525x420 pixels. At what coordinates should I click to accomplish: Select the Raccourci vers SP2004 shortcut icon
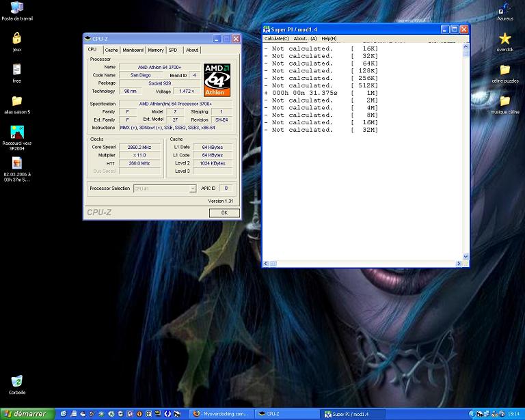[16, 132]
